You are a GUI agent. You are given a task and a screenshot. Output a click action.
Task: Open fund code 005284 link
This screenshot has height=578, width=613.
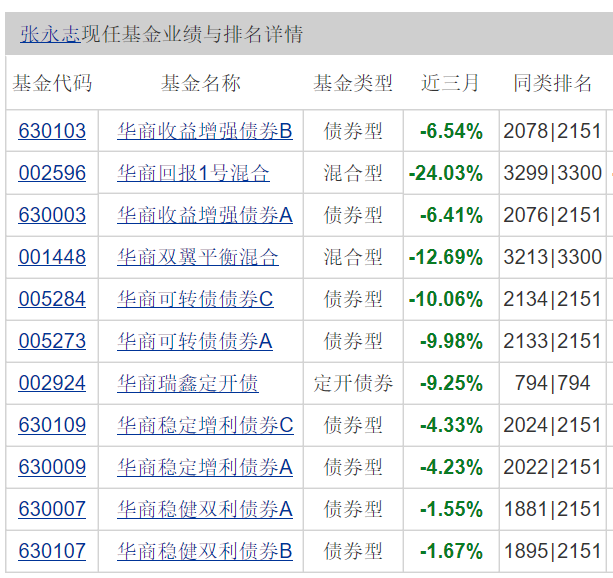[x=52, y=299]
